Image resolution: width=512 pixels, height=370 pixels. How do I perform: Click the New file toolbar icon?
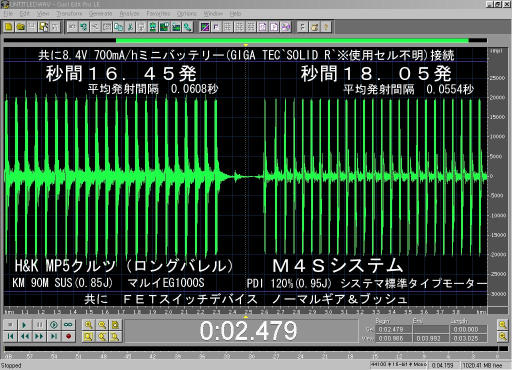pyautogui.click(x=9, y=27)
